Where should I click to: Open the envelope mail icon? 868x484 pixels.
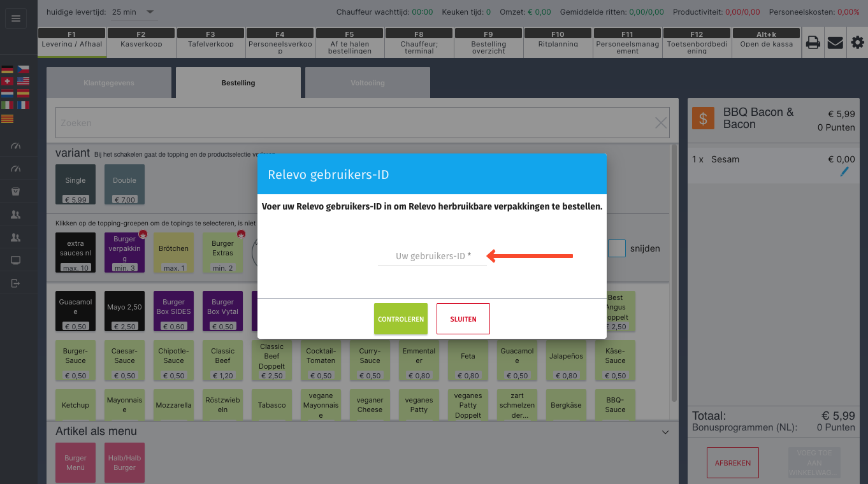835,43
